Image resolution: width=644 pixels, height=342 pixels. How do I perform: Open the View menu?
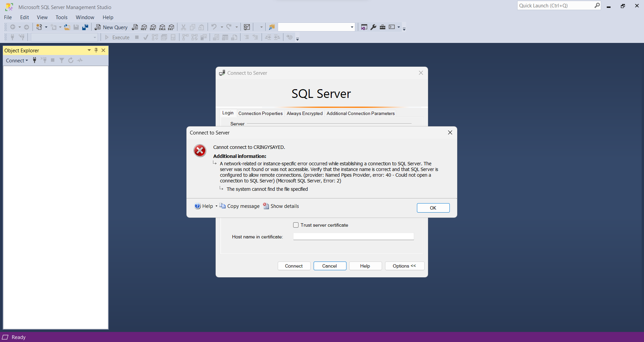point(42,17)
